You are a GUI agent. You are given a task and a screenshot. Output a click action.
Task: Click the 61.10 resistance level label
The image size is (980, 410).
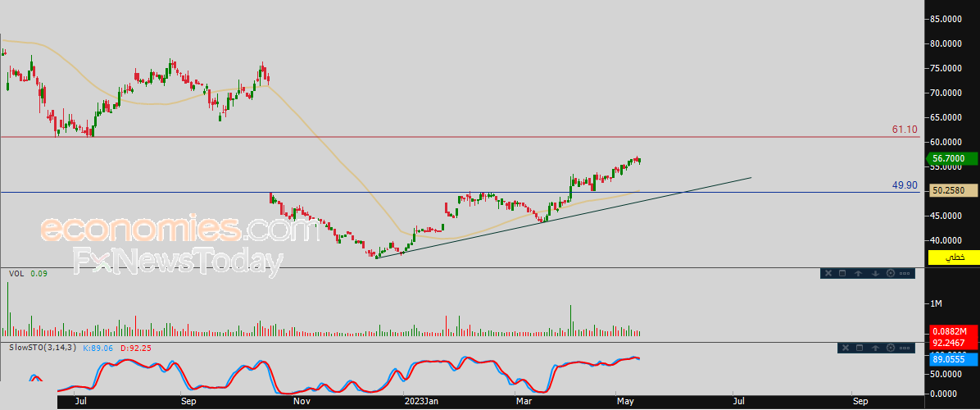[x=905, y=130]
